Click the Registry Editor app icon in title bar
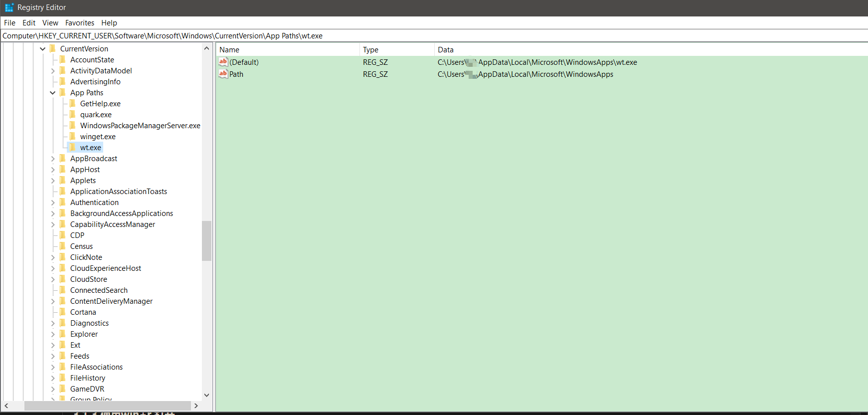This screenshot has width=868, height=415. (9, 7)
